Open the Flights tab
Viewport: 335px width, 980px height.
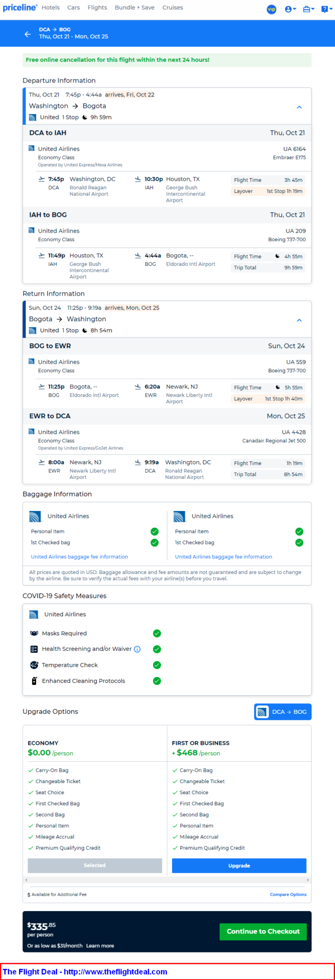point(97,7)
